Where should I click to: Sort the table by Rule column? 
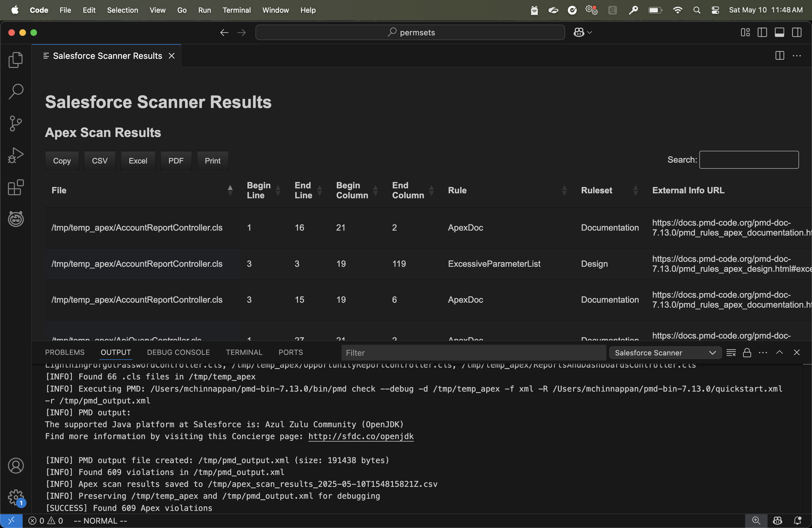tap(508, 190)
